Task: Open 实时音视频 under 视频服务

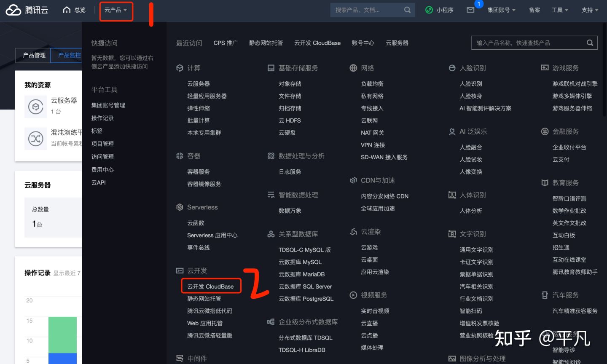Action: (x=375, y=311)
